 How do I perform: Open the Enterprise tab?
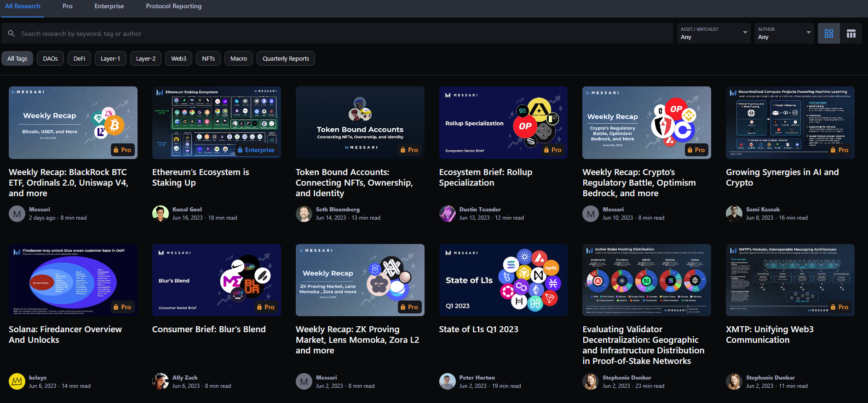pos(109,6)
